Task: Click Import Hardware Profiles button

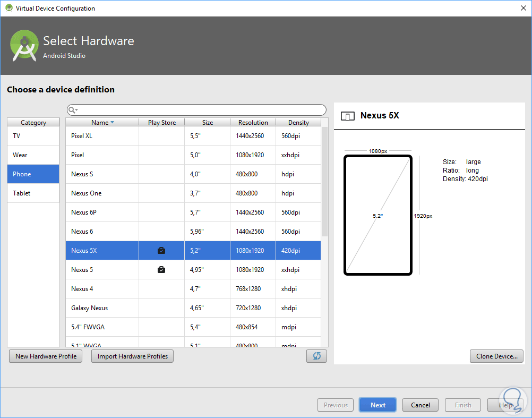Action: [x=132, y=356]
